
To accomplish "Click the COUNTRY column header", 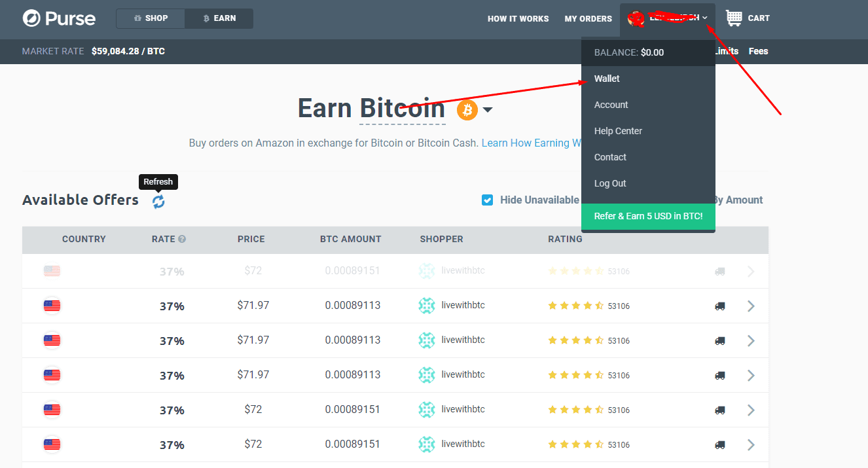I will tap(84, 240).
